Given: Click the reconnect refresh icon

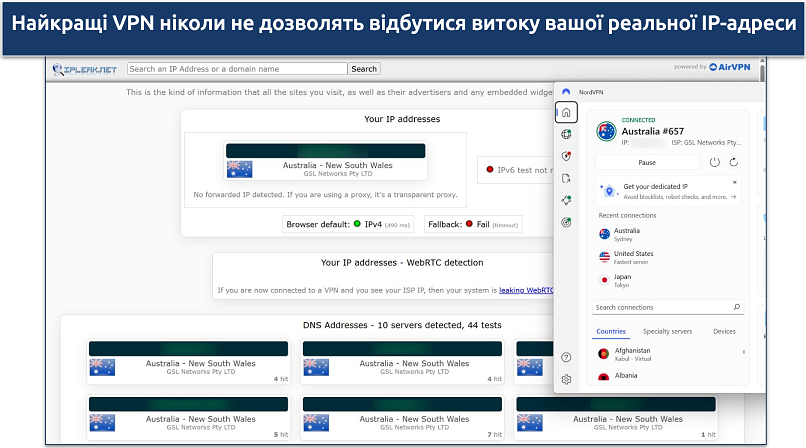Looking at the screenshot, I should coord(734,162).
